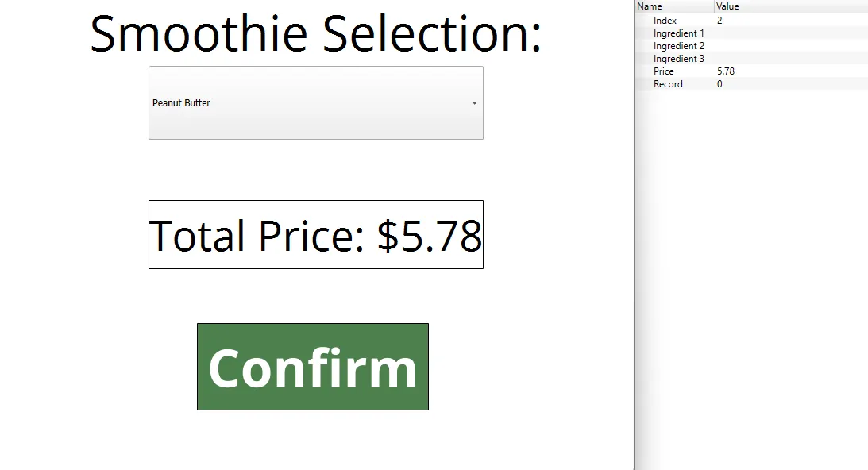Screen dimensions: 868x470
Task: Select the Ingredient 1 variable row
Action: pyautogui.click(x=678, y=33)
